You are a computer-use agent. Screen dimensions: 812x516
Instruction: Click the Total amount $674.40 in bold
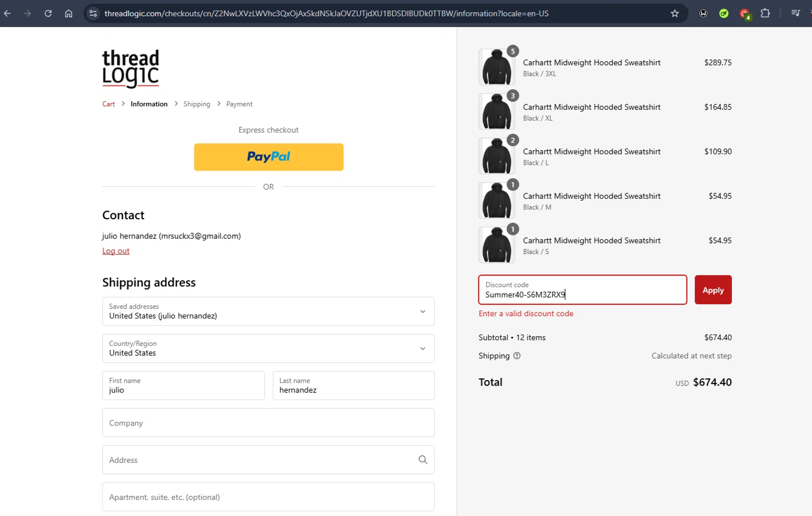712,382
